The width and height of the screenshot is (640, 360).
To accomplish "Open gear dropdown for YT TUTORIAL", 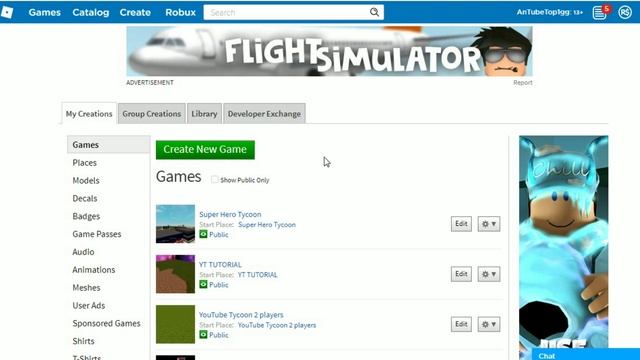I will (489, 274).
